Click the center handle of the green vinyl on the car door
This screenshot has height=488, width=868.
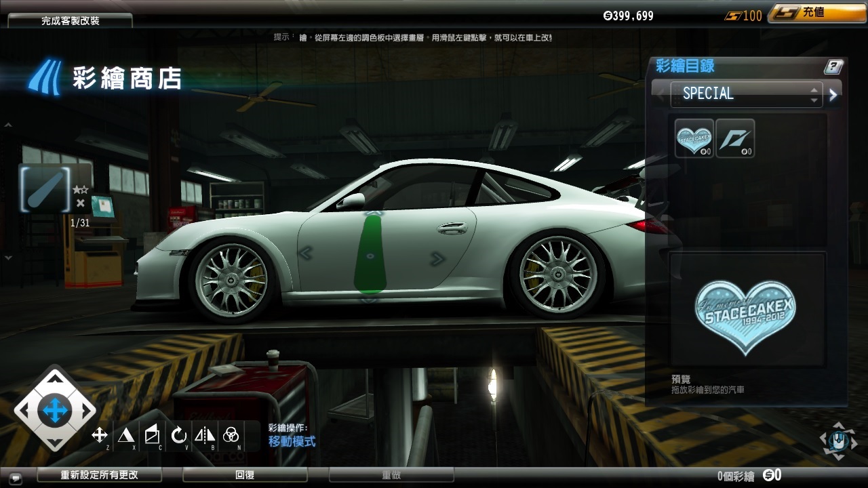(370, 256)
